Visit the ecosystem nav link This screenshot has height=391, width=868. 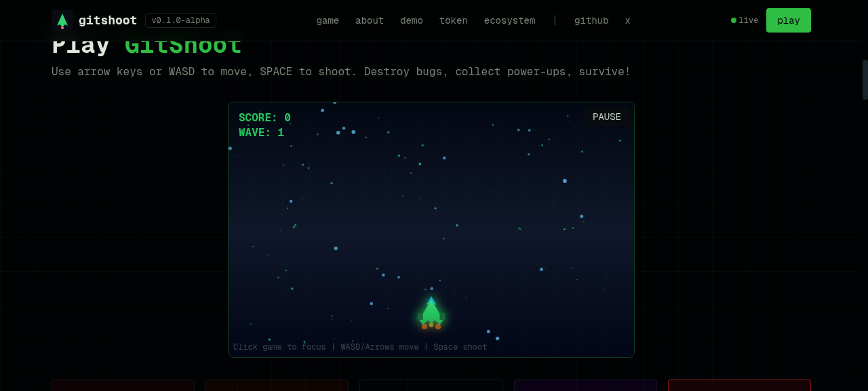point(509,20)
